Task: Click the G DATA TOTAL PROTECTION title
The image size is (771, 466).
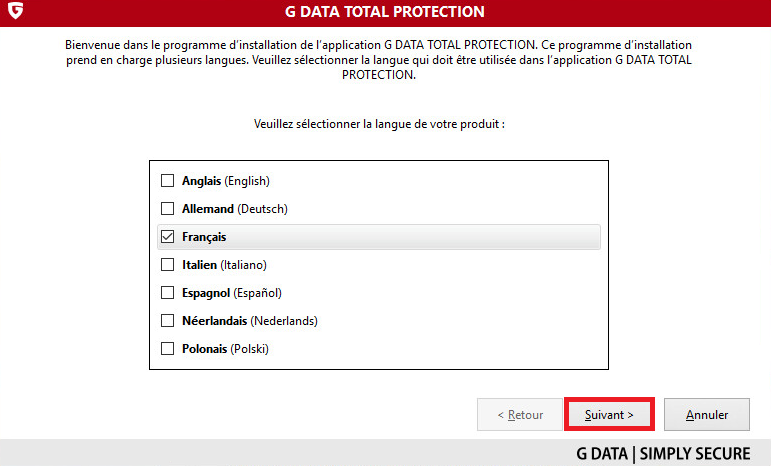Action: click(385, 11)
